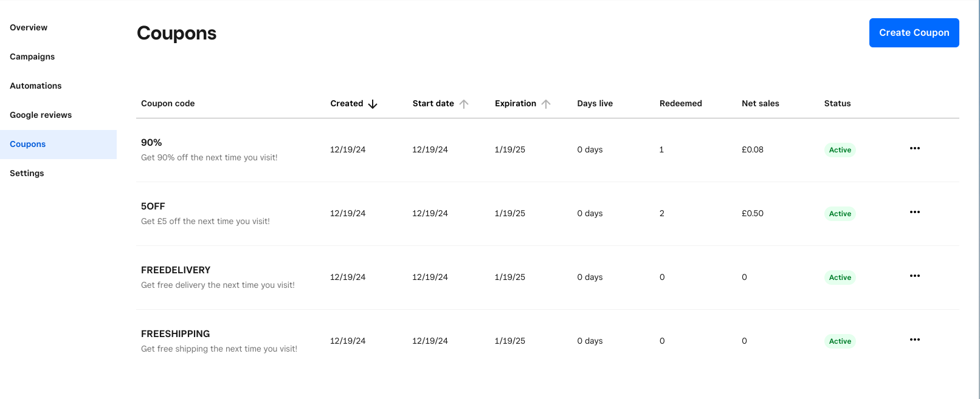Go to the Overview section
Screen dimensions: 980x399
(29, 27)
